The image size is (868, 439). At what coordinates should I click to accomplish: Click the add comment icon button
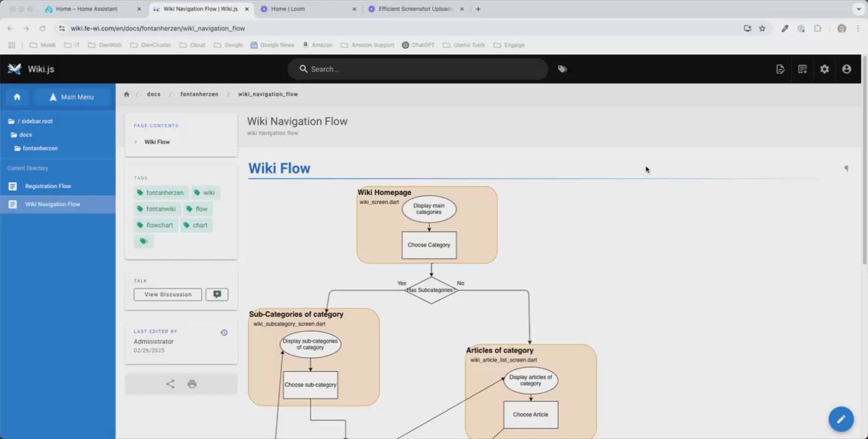(217, 295)
